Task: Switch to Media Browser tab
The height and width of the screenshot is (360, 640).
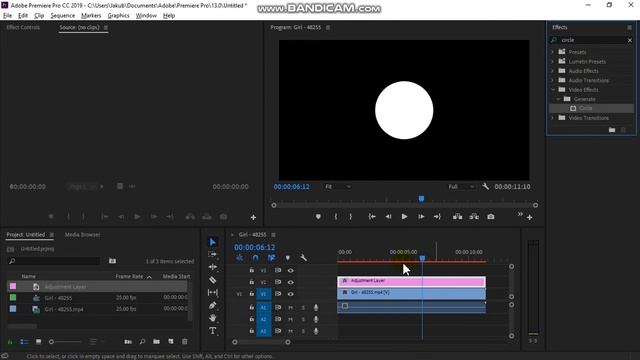Action: click(82, 235)
